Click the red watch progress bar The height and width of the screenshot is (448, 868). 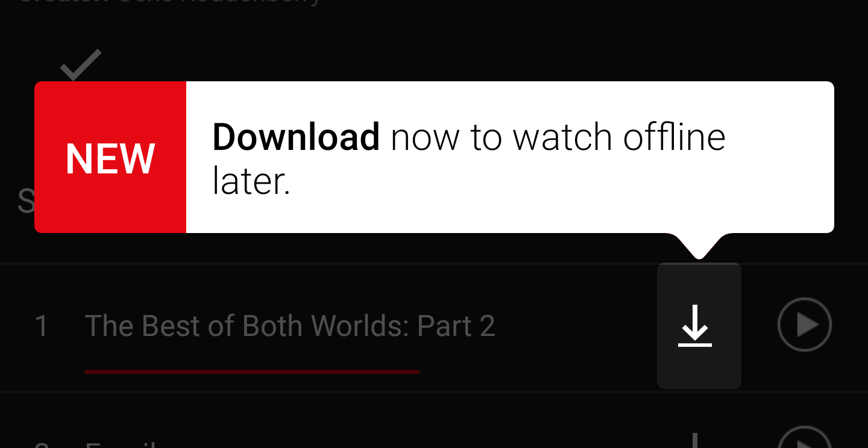[x=252, y=372]
